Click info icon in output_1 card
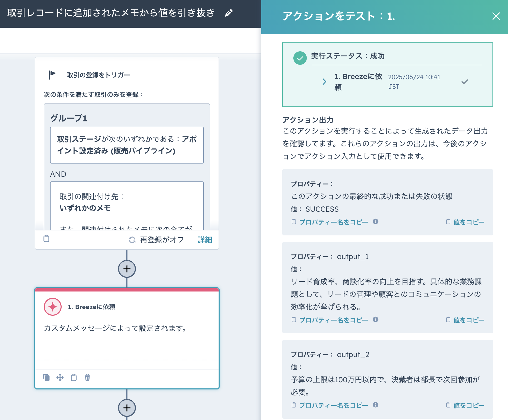 376,320
